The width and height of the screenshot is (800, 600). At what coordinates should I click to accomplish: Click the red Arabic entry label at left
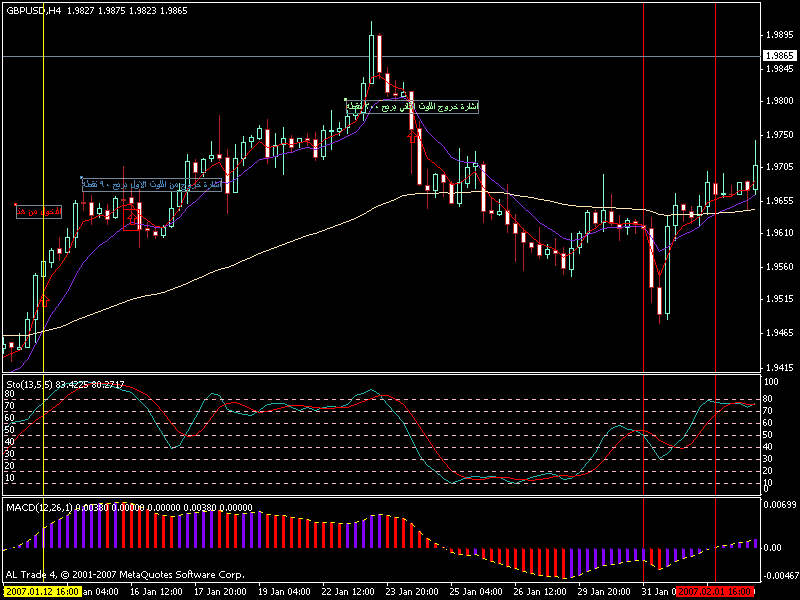point(39,211)
